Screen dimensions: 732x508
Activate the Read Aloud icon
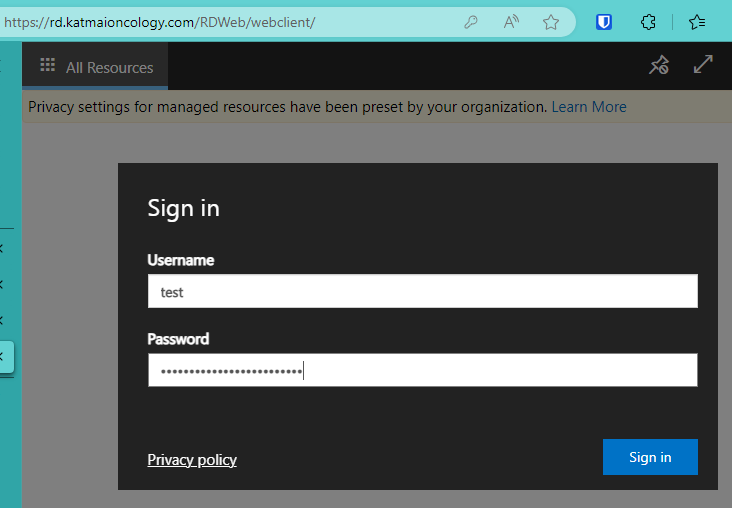pyautogui.click(x=511, y=22)
